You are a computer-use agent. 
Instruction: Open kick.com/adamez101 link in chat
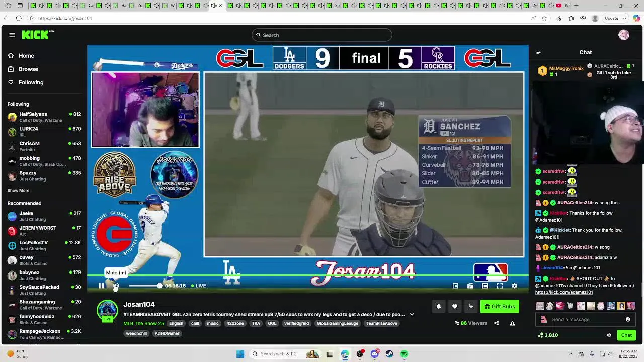(x=564, y=292)
